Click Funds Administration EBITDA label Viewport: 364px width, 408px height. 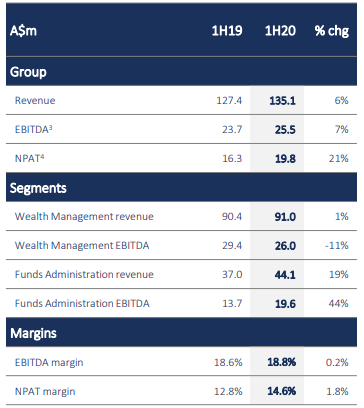pos(82,303)
